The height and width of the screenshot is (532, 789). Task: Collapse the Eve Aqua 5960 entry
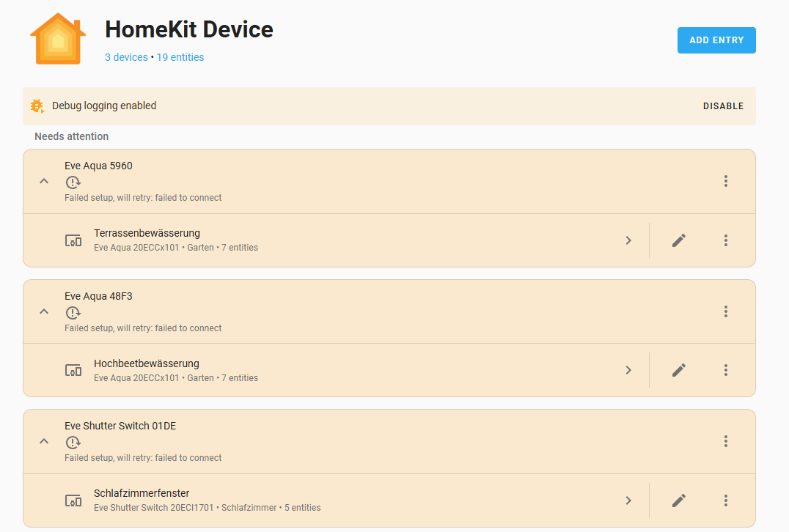[x=44, y=181]
